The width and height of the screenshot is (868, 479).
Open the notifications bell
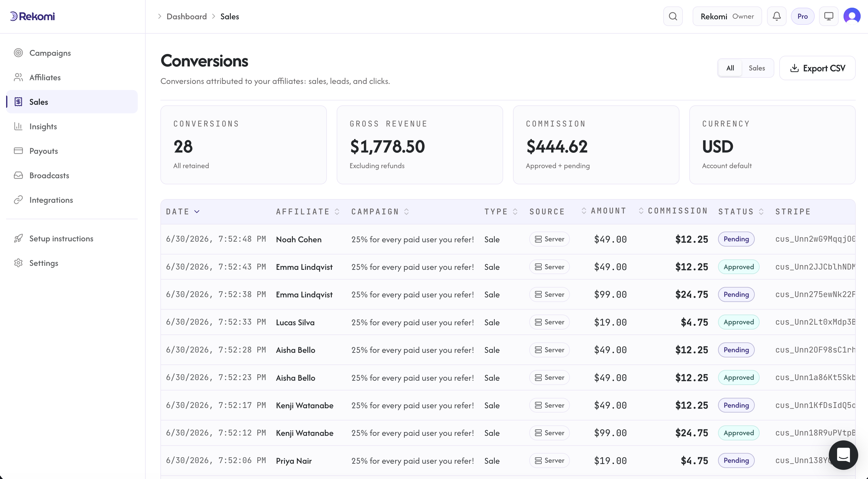[777, 16]
